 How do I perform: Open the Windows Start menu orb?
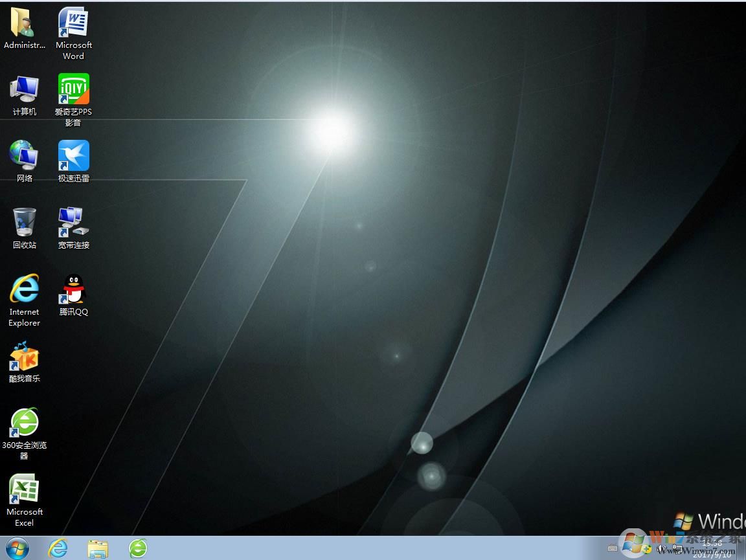[17, 548]
